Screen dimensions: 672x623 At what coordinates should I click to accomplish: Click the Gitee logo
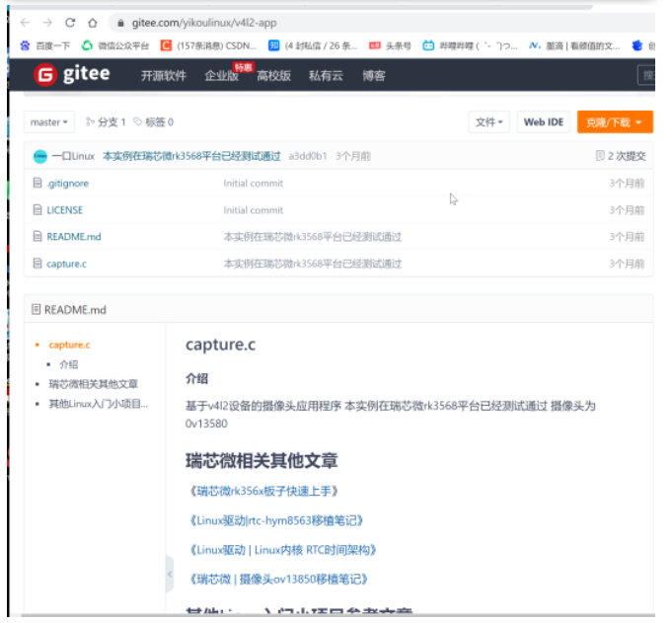pos(73,75)
